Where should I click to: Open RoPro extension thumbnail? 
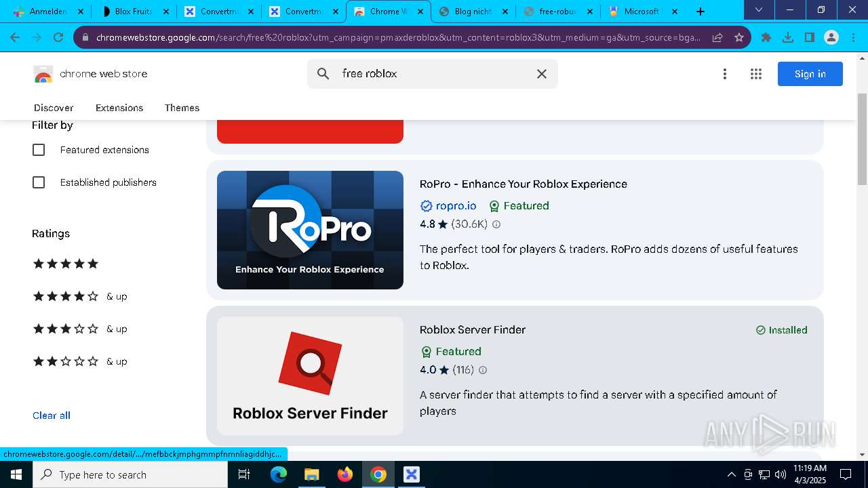(x=310, y=230)
